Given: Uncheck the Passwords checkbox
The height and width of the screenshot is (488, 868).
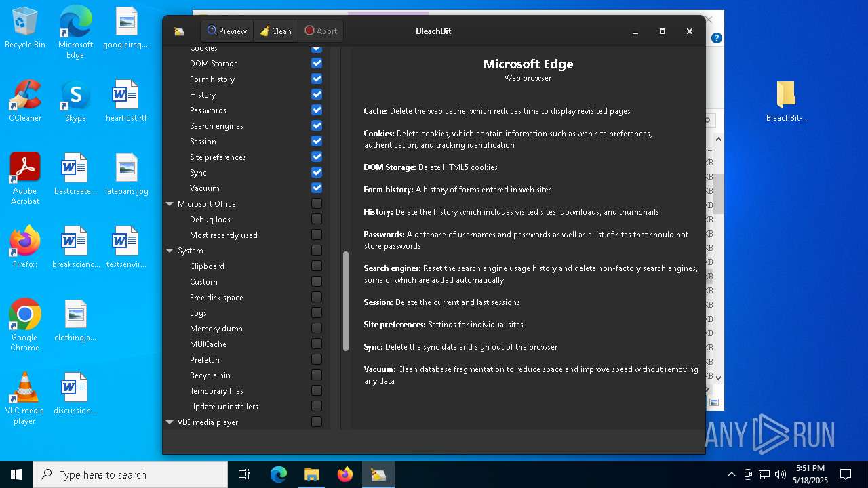Looking at the screenshot, I should (317, 110).
